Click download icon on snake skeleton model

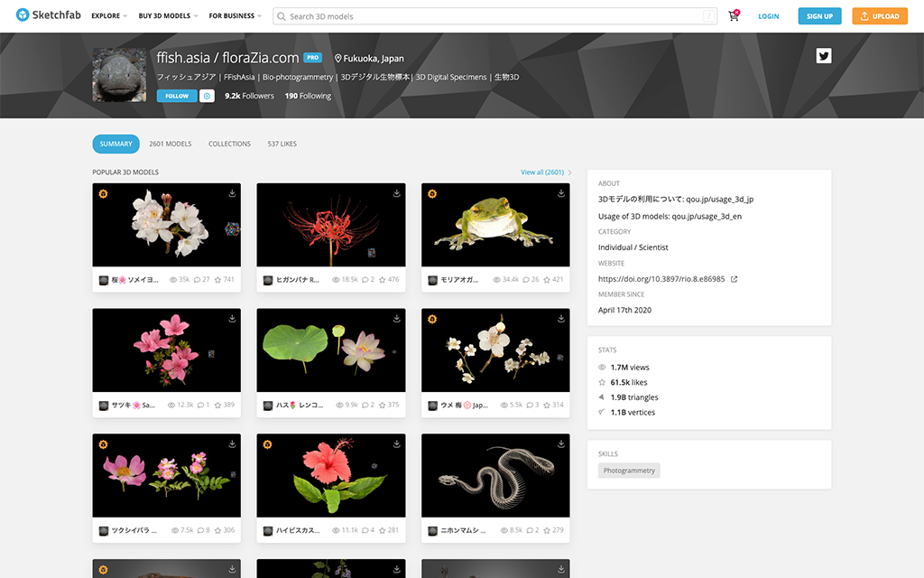click(560, 444)
